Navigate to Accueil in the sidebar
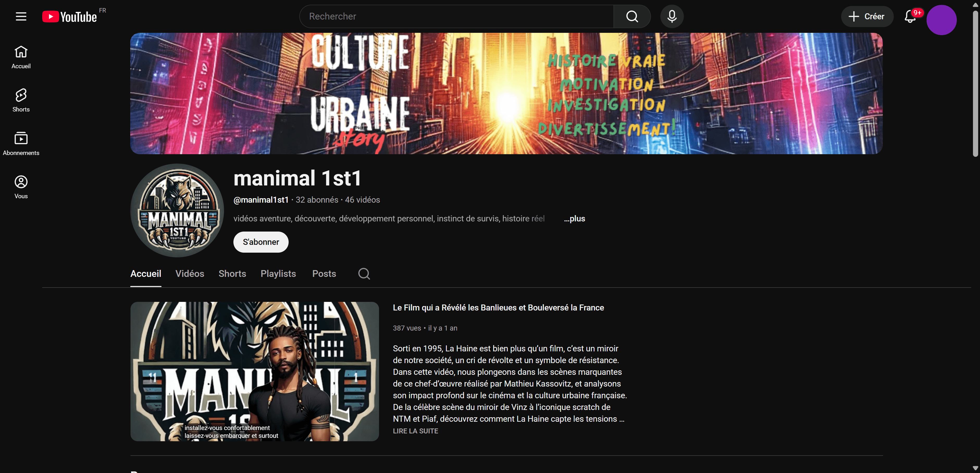 (x=21, y=57)
